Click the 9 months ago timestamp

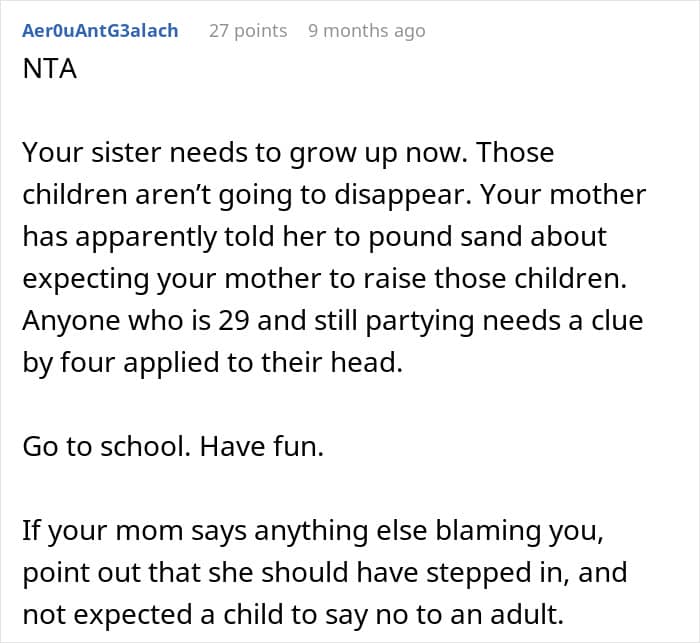[367, 31]
